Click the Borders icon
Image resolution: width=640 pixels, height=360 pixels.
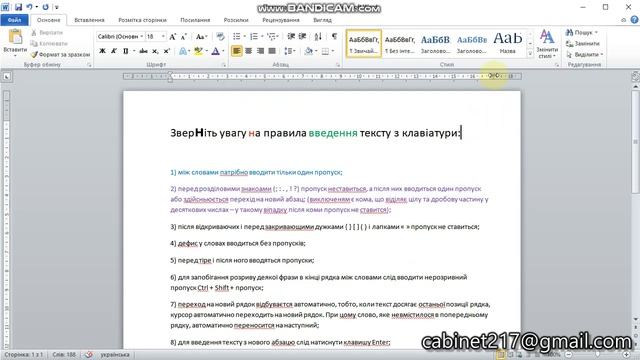[x=325, y=51]
